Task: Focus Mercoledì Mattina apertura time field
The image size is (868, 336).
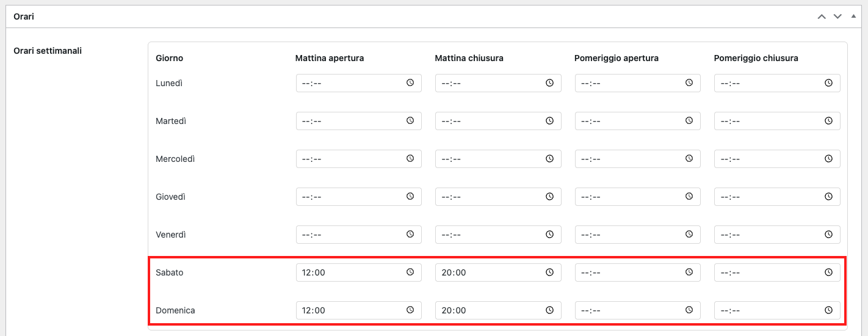Action: 359,159
